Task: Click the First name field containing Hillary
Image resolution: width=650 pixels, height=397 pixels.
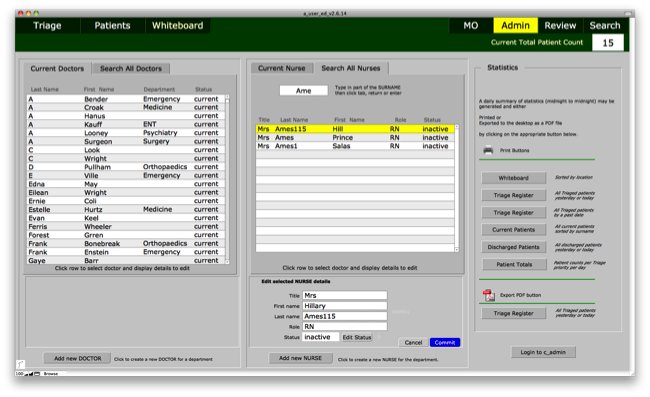Action: coord(345,306)
